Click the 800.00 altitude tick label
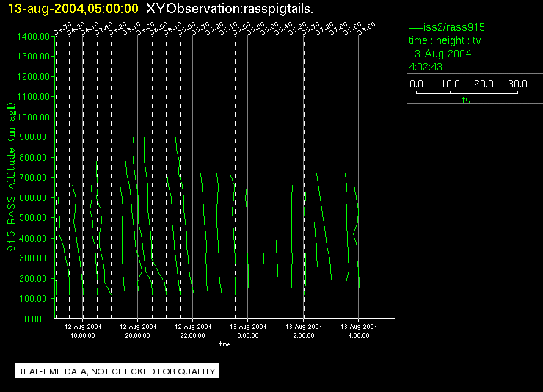 (33, 158)
